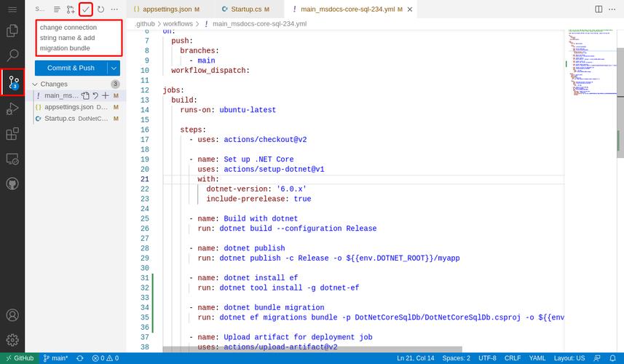Click the .github breadcrumb

(144, 24)
